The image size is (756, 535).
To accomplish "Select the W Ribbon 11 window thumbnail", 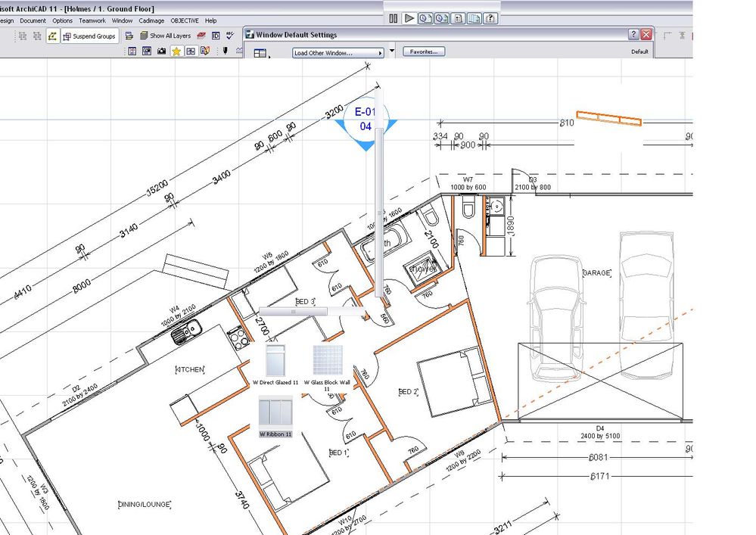I will click(x=275, y=417).
